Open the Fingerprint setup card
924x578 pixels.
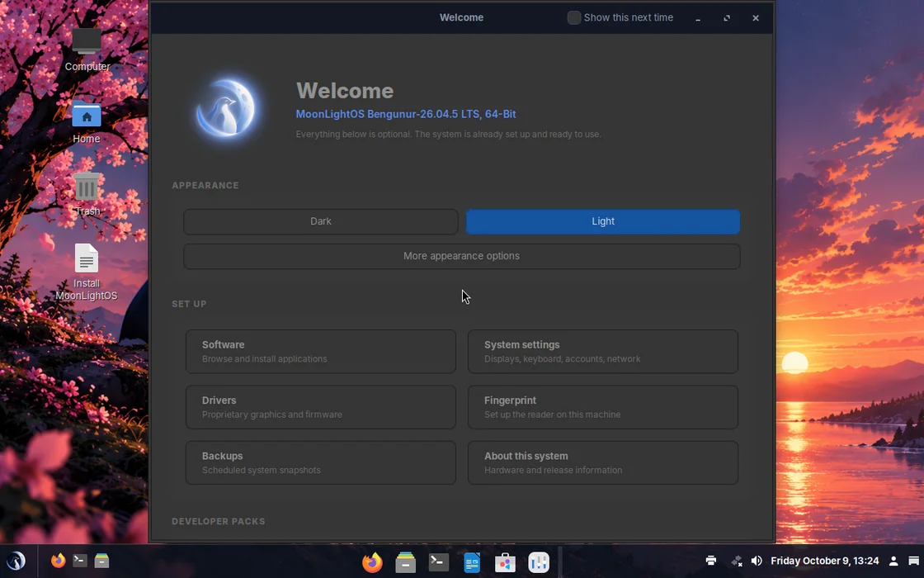pos(603,407)
